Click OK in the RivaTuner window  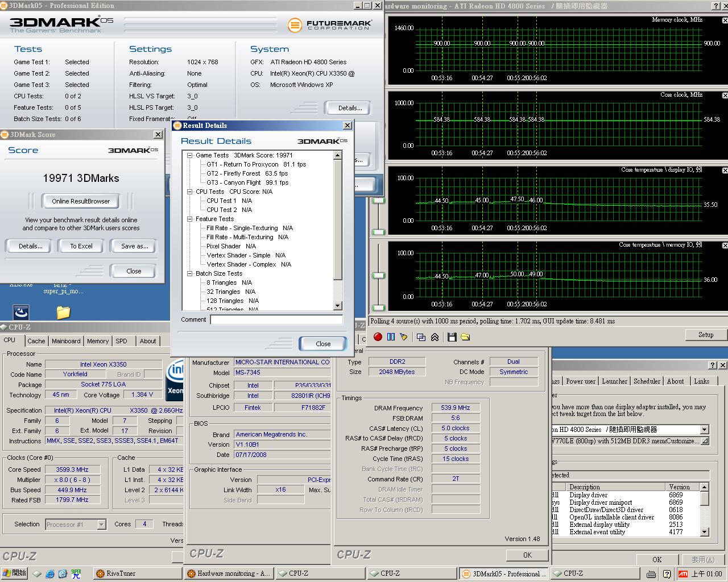coord(657,560)
